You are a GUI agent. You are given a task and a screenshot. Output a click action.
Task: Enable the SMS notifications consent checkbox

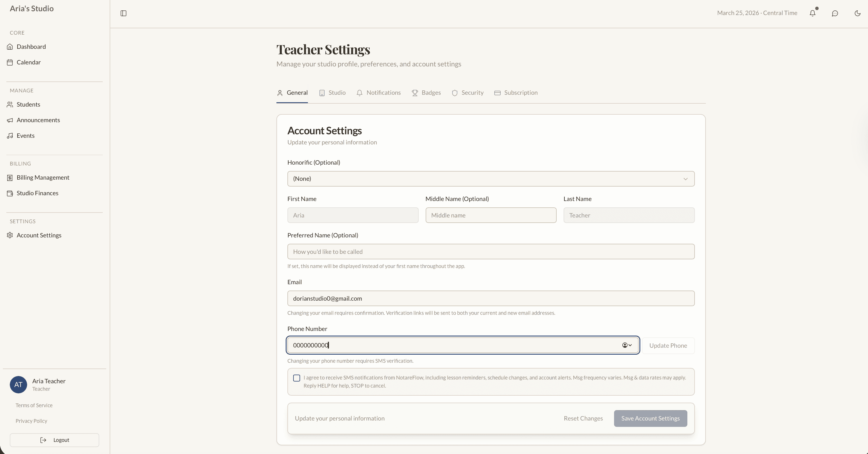click(297, 378)
